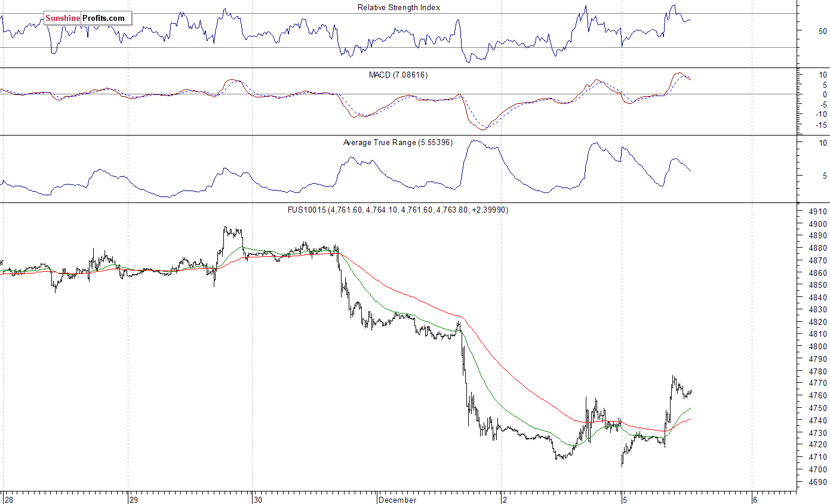The height and width of the screenshot is (504, 830).
Task: Click the 4910 price axis label
Action: tap(818, 212)
